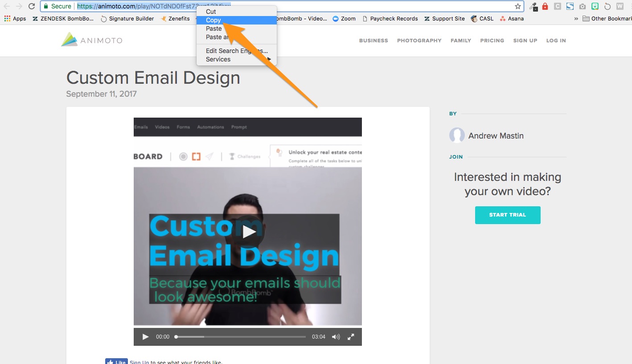
Task: Click the green secure padlock in address bar
Action: [x=45, y=6]
